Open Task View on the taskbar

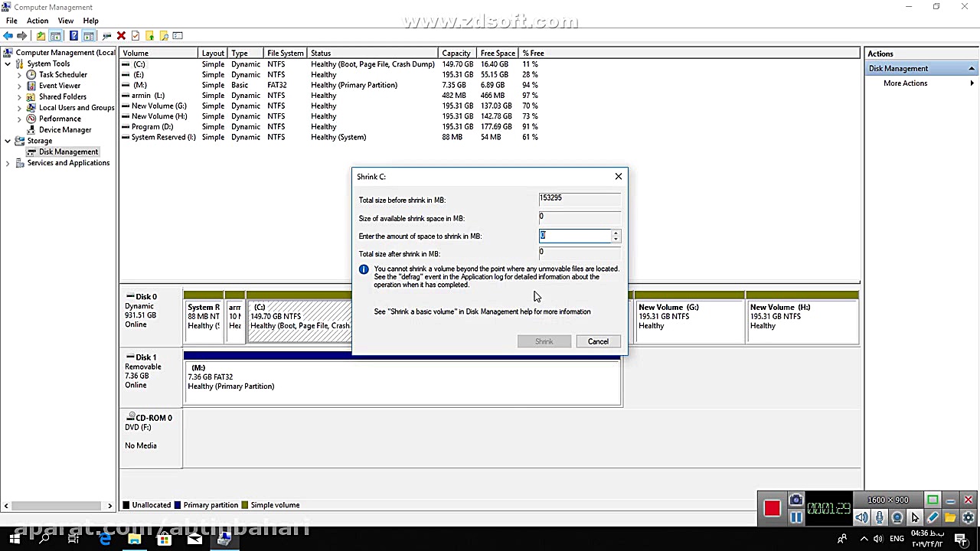coord(74,540)
